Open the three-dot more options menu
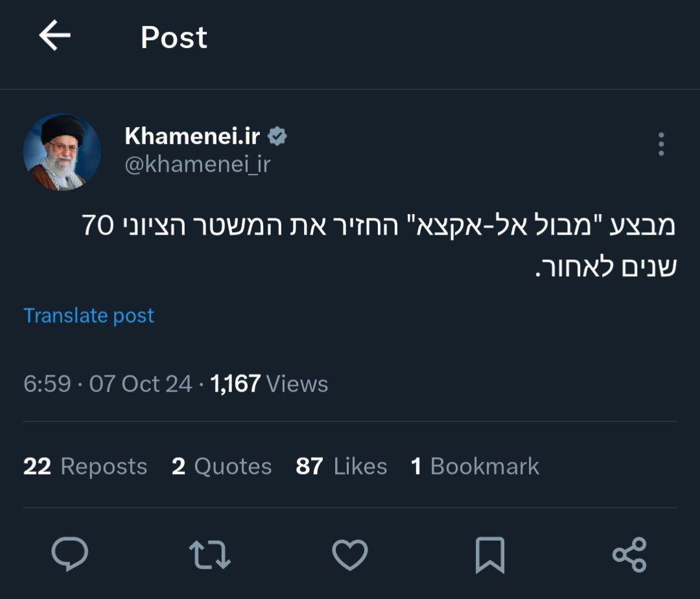Image resolution: width=700 pixels, height=599 pixels. coord(662,145)
